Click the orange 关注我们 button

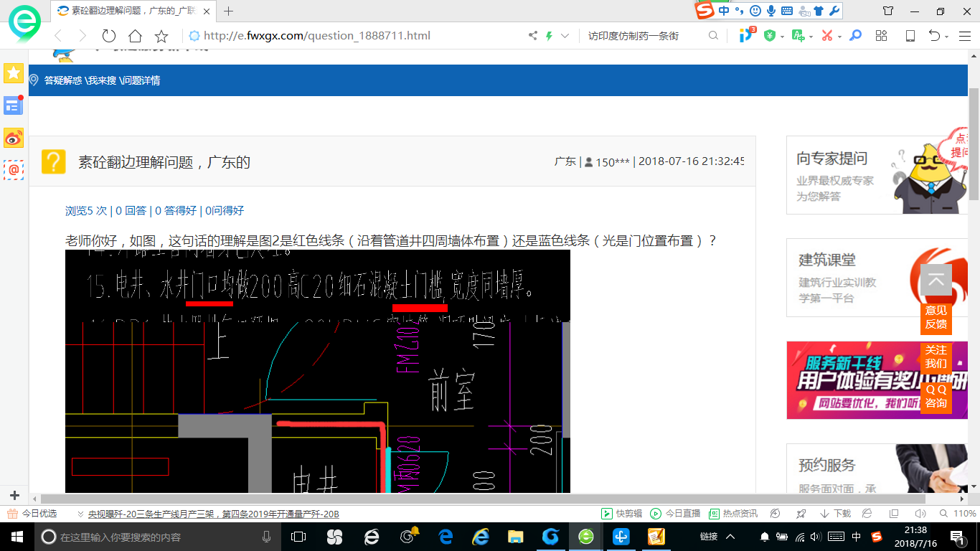pos(936,357)
